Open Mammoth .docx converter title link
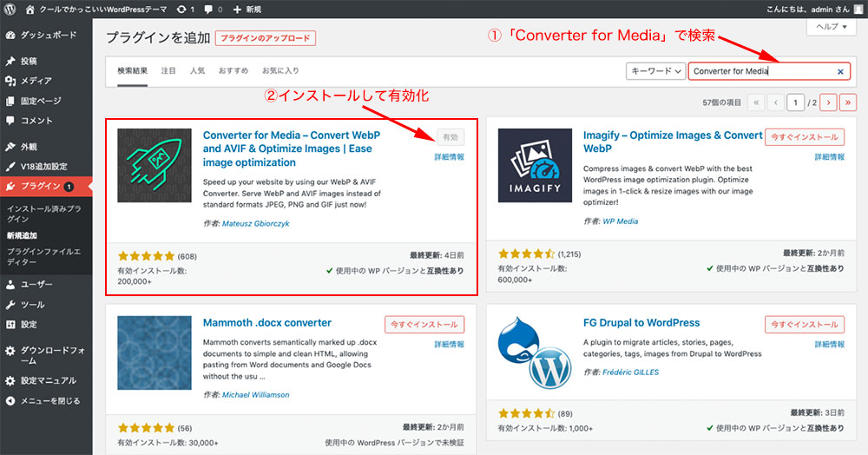Image resolution: width=868 pixels, height=455 pixels. tap(266, 323)
